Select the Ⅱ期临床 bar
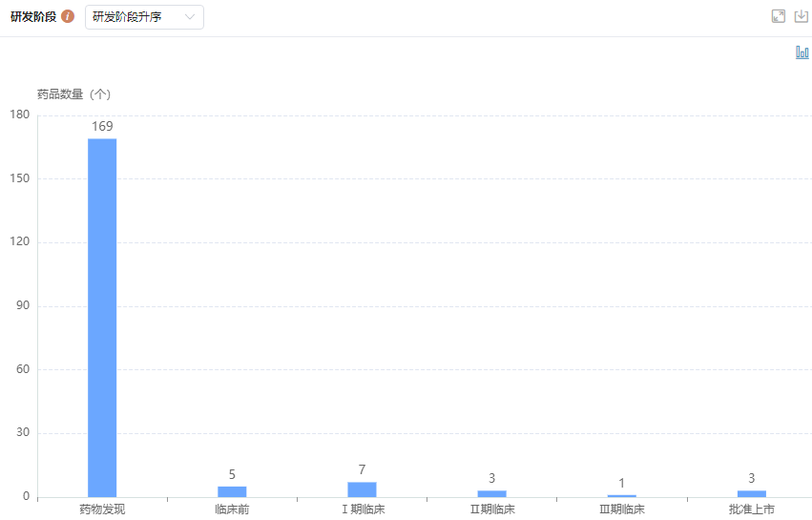 (x=491, y=493)
